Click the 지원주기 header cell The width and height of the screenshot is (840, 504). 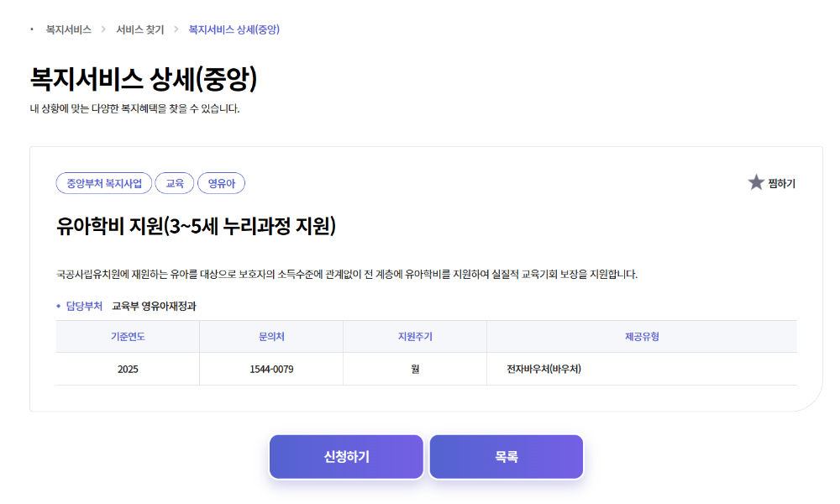[415, 336]
